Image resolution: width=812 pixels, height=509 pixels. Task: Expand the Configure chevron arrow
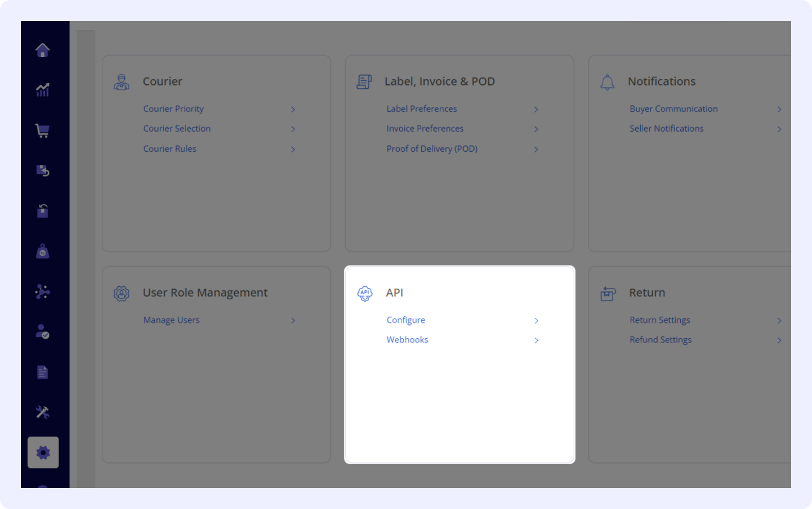click(x=536, y=320)
